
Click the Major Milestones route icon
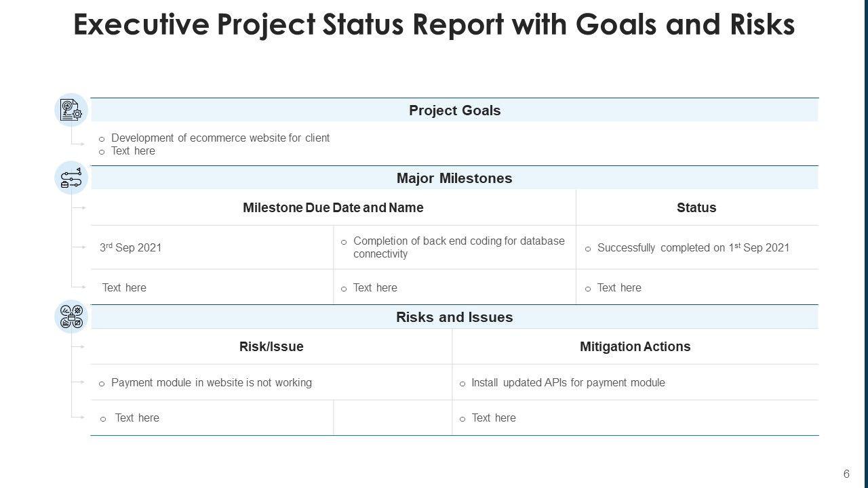(71, 178)
